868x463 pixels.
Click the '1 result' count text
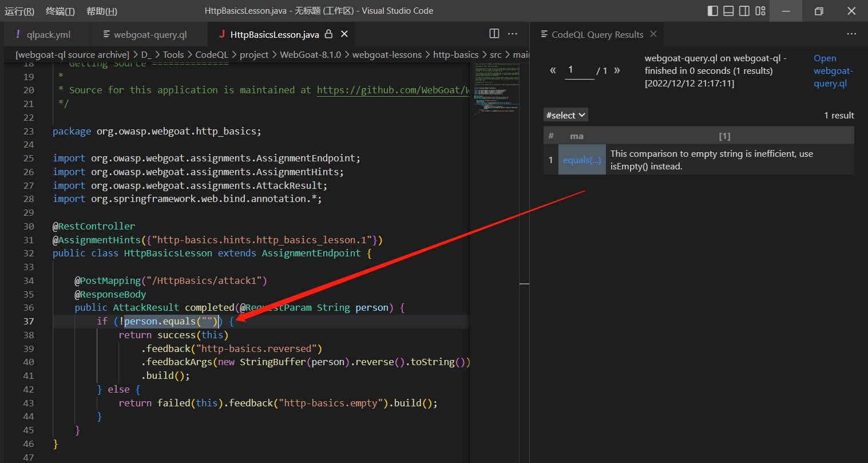(x=839, y=115)
